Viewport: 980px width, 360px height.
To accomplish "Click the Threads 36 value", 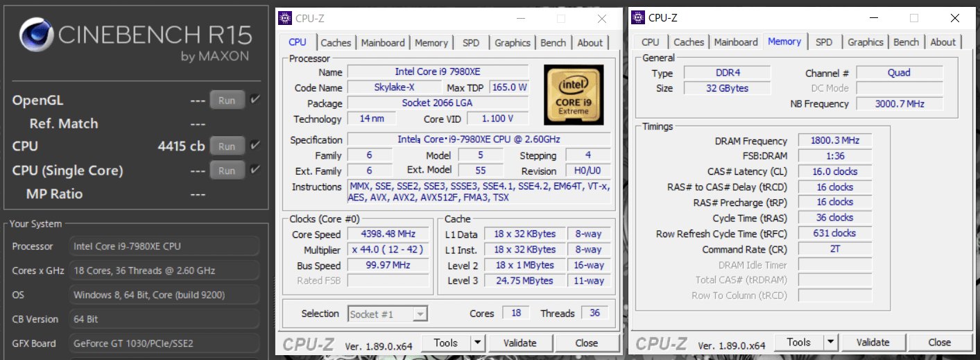I will [595, 314].
